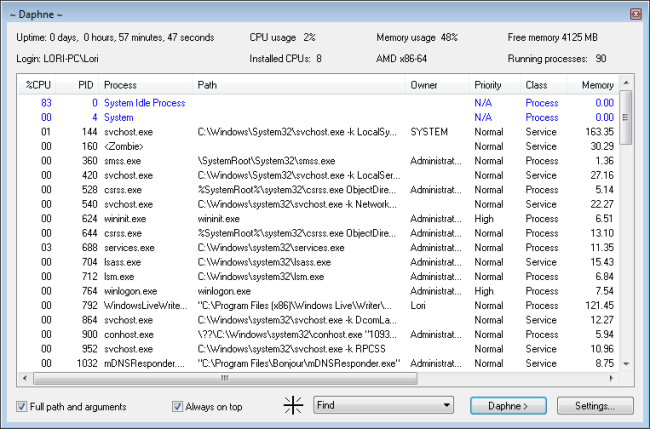Viewport: 650px width, 429px height.
Task: Open the Find combo box dropdown arrow
Action: [446, 405]
